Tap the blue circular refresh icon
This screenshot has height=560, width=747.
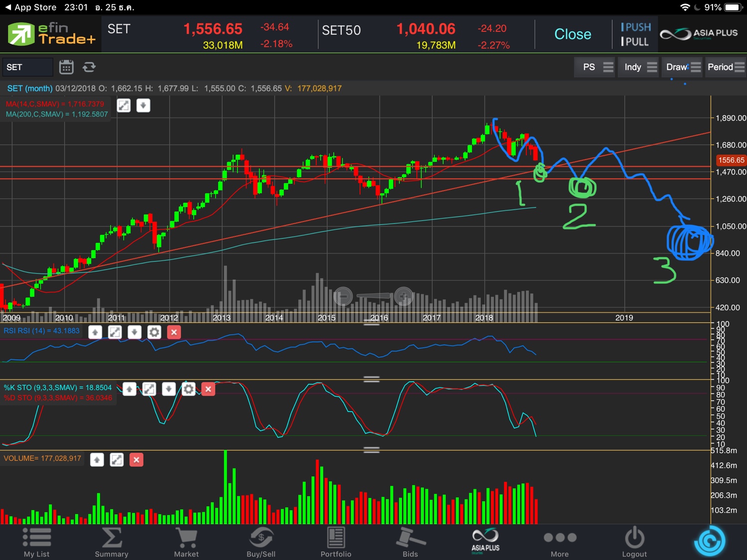tap(710, 541)
